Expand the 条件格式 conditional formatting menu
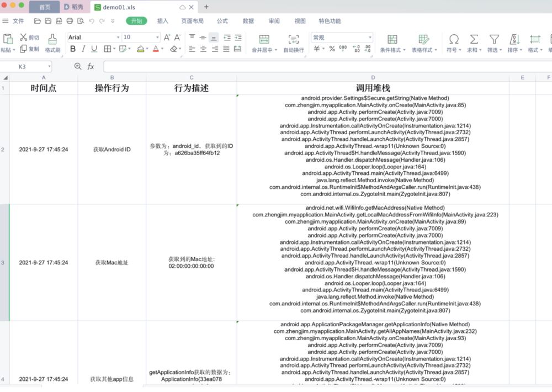Screen dimensions: 552x392 click(404, 50)
